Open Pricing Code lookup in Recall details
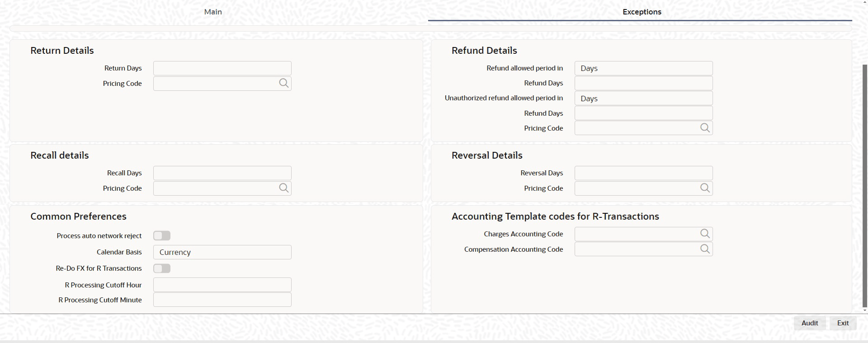Viewport: 868px width, 343px height. pyautogui.click(x=283, y=188)
